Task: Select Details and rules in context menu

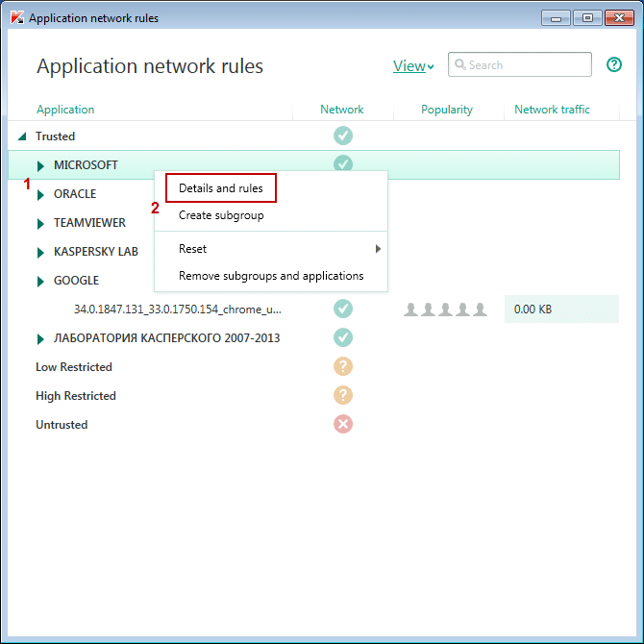Action: 221,188
